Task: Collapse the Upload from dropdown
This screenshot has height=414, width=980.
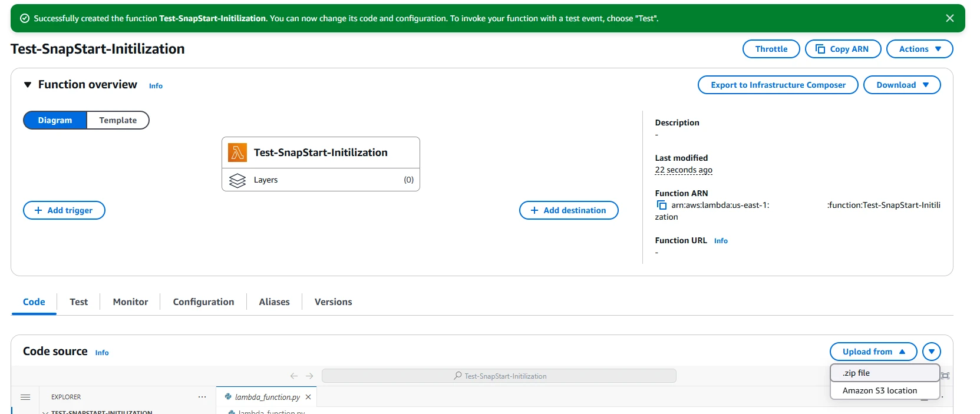Action: [x=873, y=352]
